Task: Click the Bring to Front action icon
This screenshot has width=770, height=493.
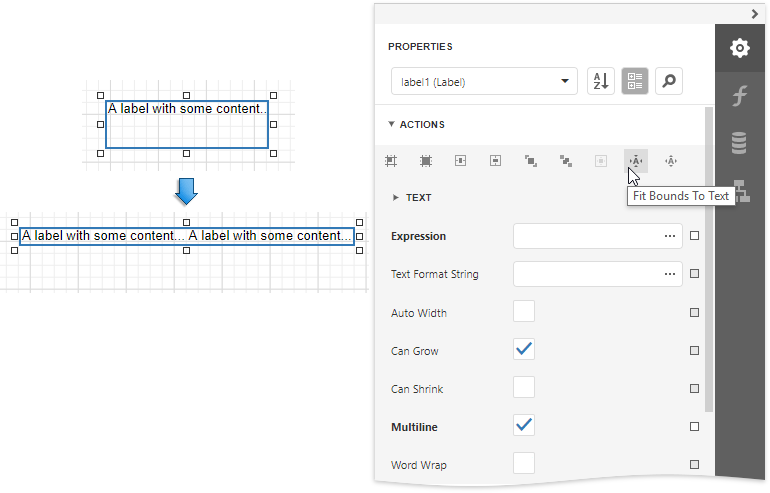Action: pyautogui.click(x=531, y=160)
